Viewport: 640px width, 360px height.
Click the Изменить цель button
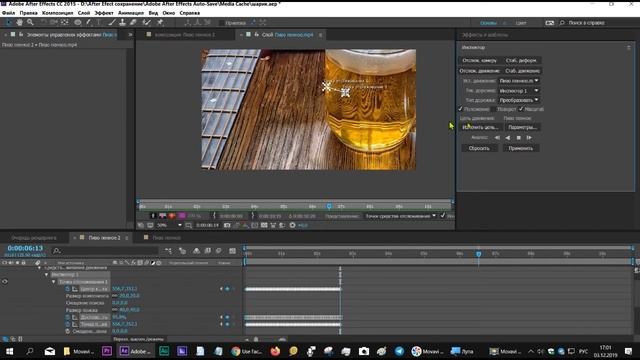pos(480,127)
